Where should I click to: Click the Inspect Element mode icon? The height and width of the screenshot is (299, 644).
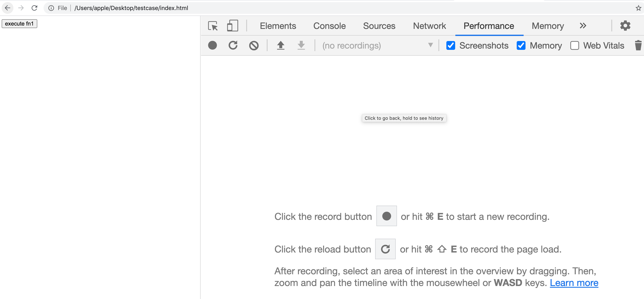(x=213, y=26)
